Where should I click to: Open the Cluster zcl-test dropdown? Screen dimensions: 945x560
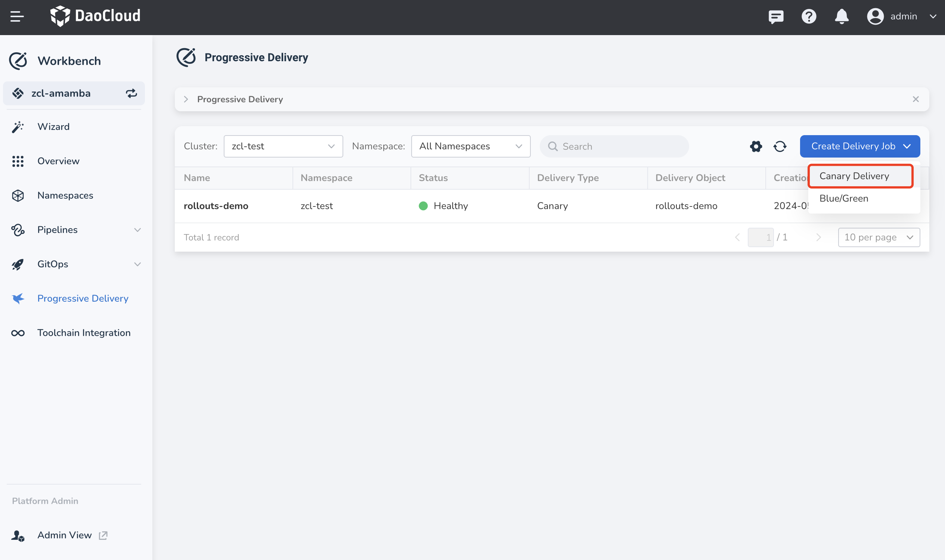tap(283, 146)
